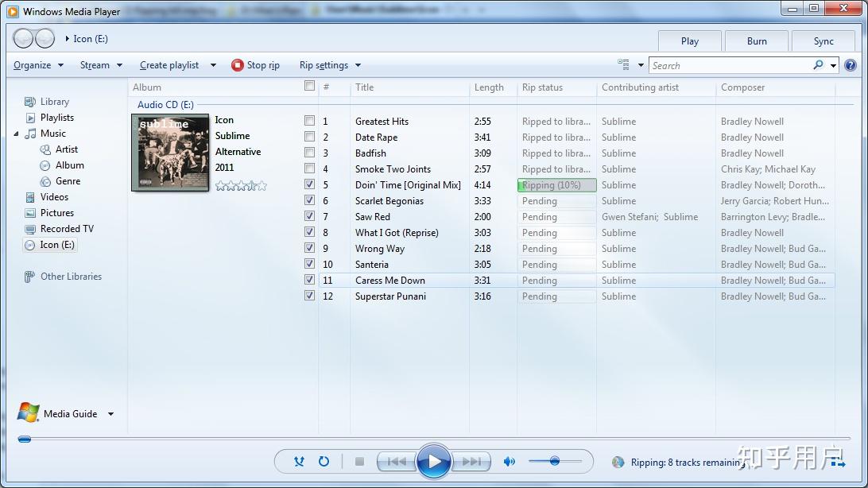Enable repeat playback
This screenshot has height=488, width=868.
(x=324, y=461)
